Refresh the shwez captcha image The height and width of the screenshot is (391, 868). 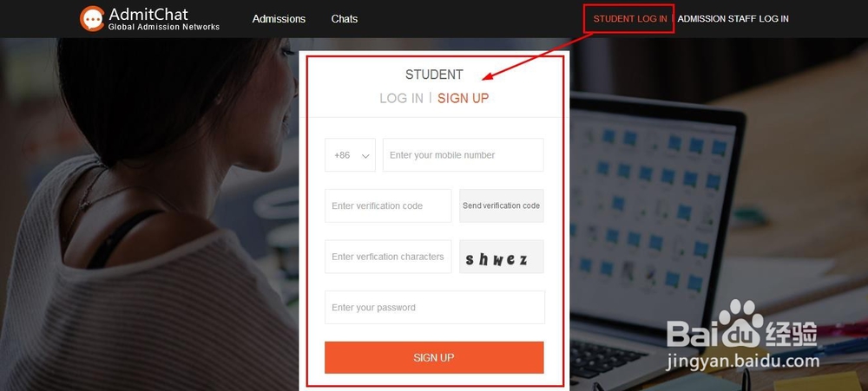pyautogui.click(x=502, y=257)
